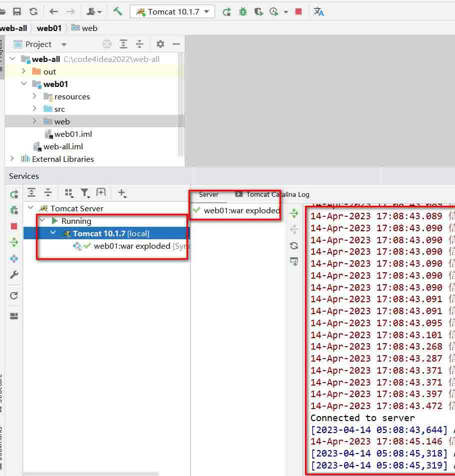455x476 pixels.
Task: Open the Tomcat 10.1.7 run configuration dropdown
Action: pyautogui.click(x=172, y=12)
